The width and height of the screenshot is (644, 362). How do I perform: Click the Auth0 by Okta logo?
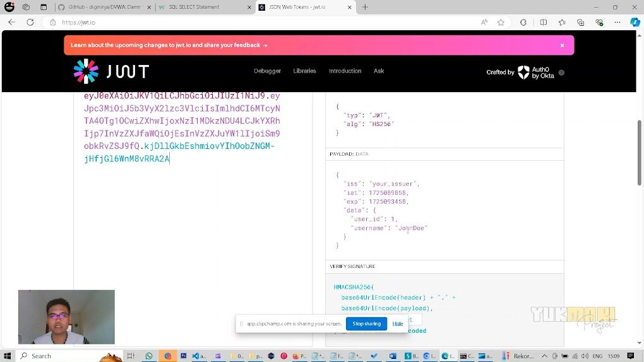(x=535, y=73)
